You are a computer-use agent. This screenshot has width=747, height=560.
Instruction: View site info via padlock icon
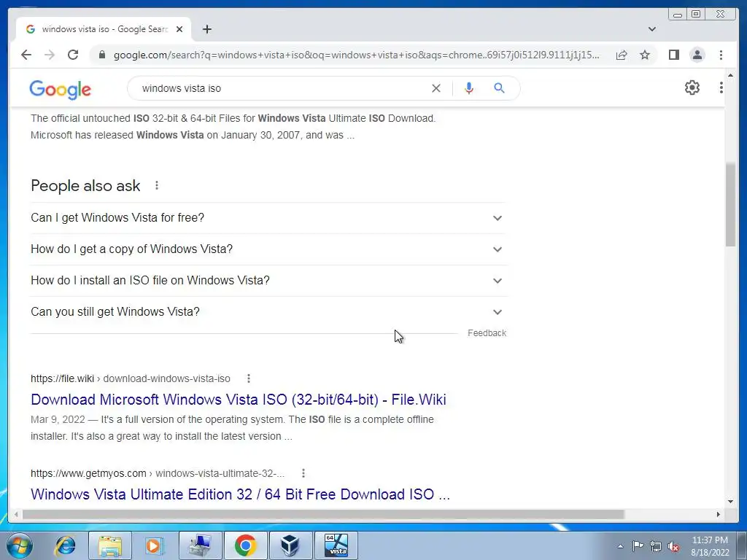click(x=101, y=55)
